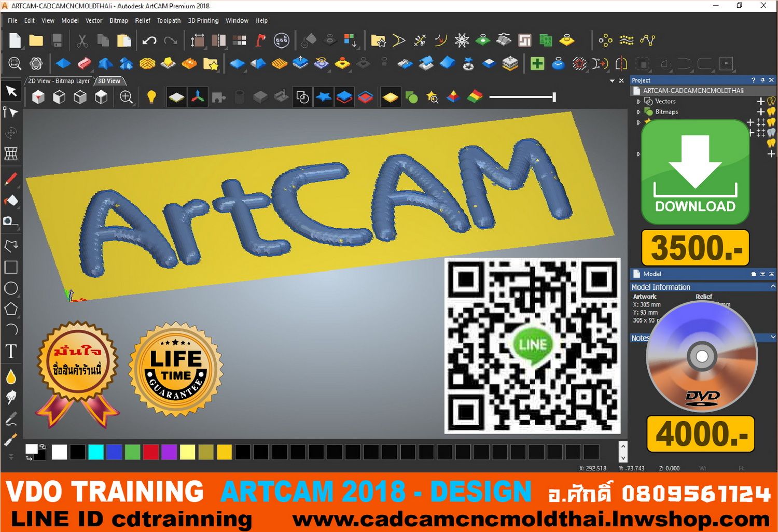Open the Toolpath menu
The image size is (778, 532).
coord(169,21)
